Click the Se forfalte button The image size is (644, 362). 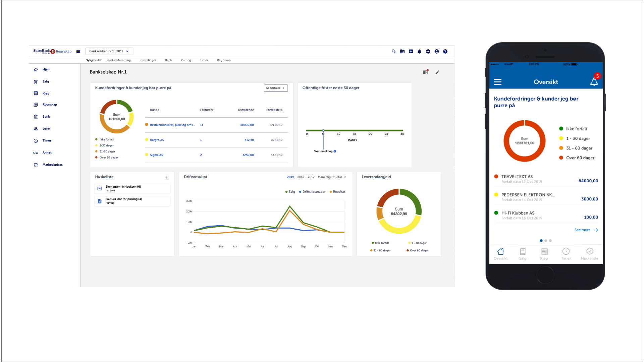point(276,88)
